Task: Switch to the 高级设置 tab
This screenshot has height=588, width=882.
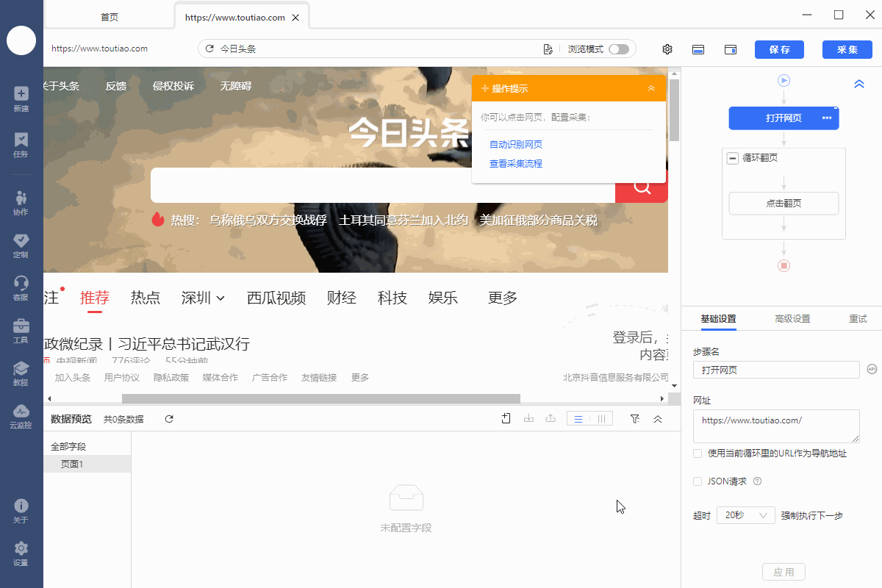Action: coord(792,319)
